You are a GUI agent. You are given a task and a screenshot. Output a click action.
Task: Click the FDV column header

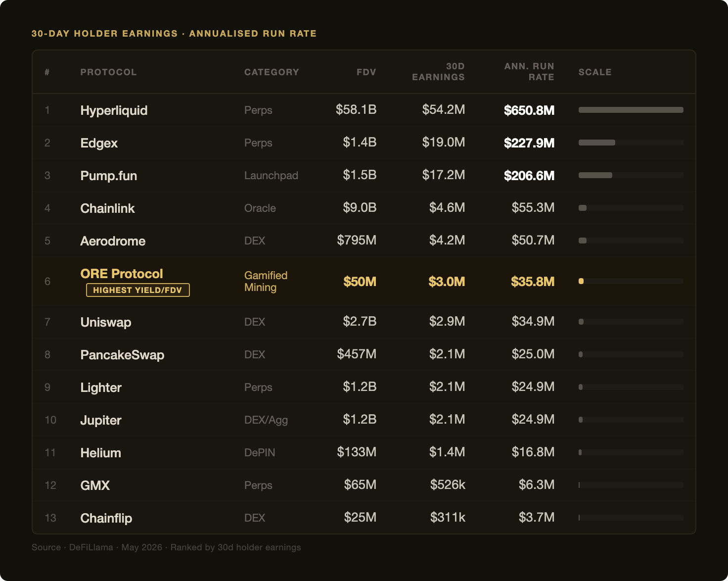[366, 72]
